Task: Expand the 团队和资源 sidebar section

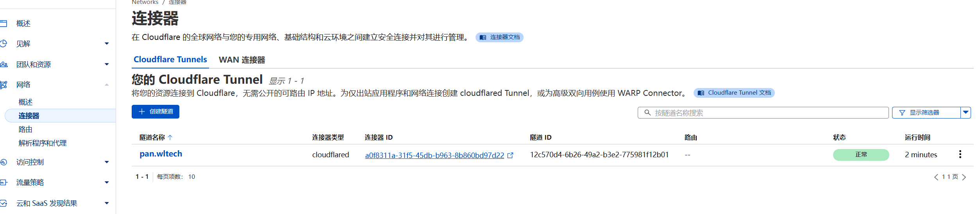Action: click(x=107, y=64)
